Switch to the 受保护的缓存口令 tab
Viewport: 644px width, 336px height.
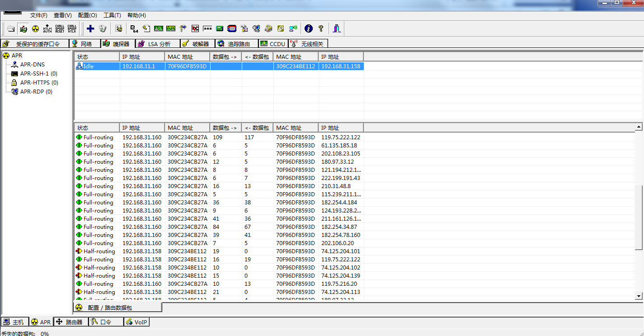pyautogui.click(x=35, y=44)
